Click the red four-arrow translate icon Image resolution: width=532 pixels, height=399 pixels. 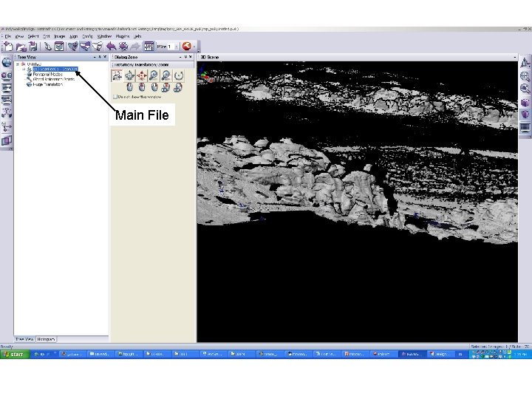[142, 75]
